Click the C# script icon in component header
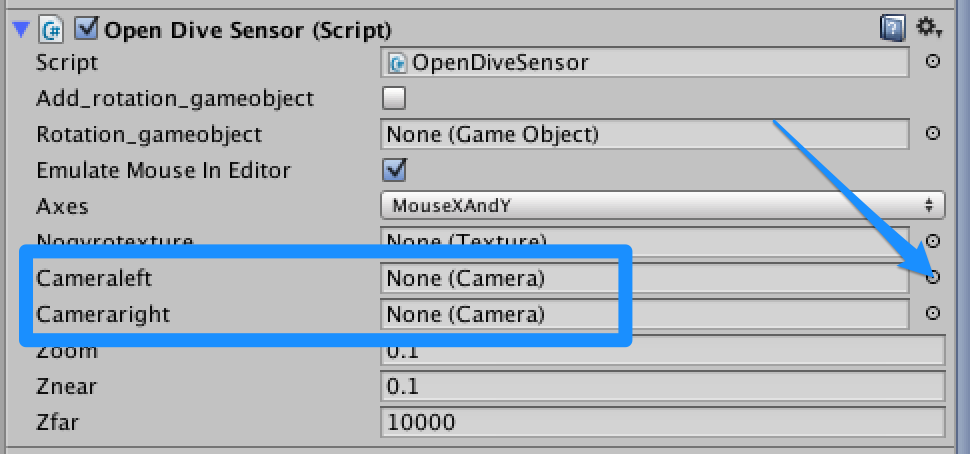The image size is (970, 454). (51, 29)
